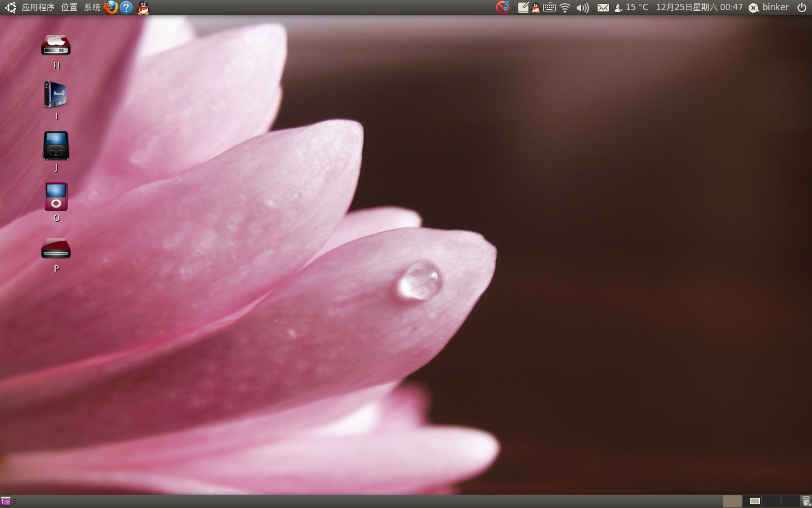Click the QQ penguin tray icon
This screenshot has height=508, width=812.
coord(535,8)
